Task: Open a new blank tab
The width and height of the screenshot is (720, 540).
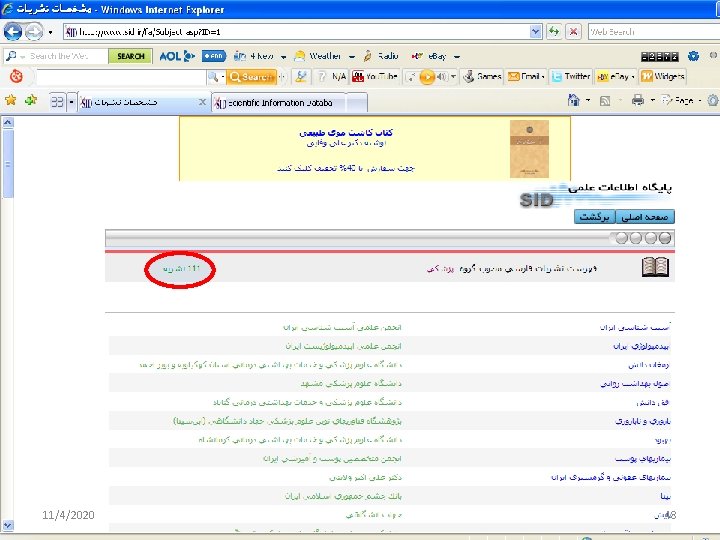Action: 357,102
